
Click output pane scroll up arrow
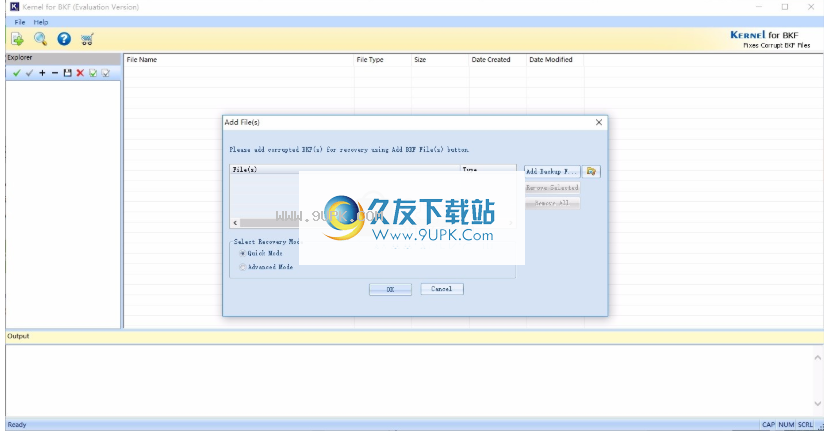817,358
